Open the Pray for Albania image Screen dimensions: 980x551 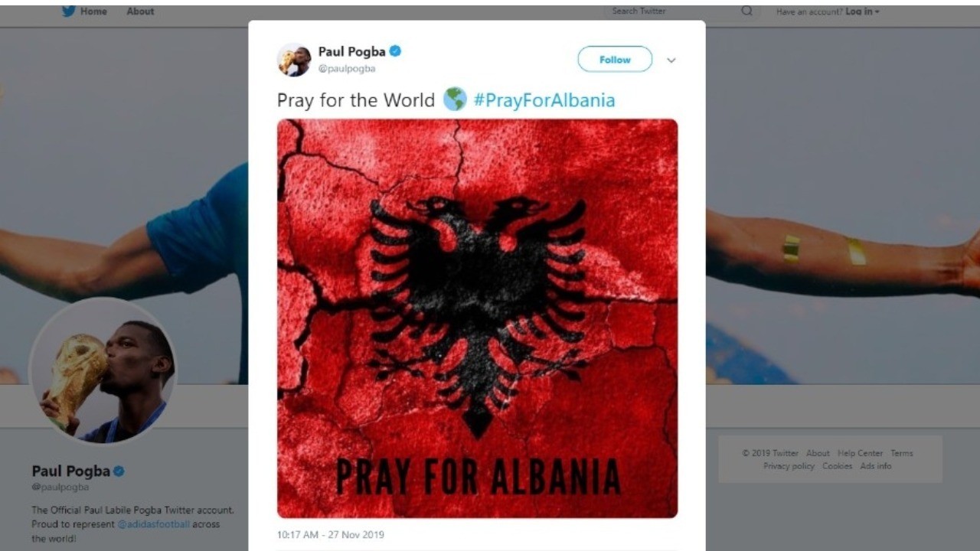[x=477, y=318]
